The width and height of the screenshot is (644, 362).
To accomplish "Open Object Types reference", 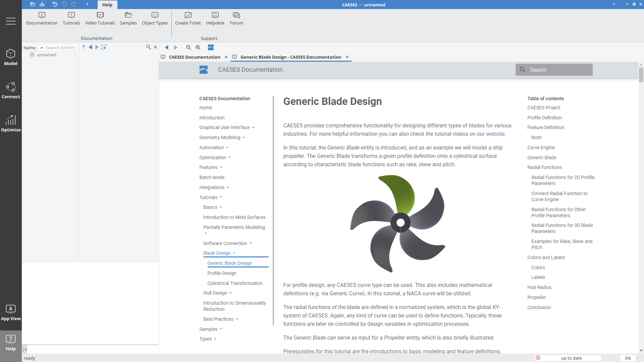I will point(155,18).
